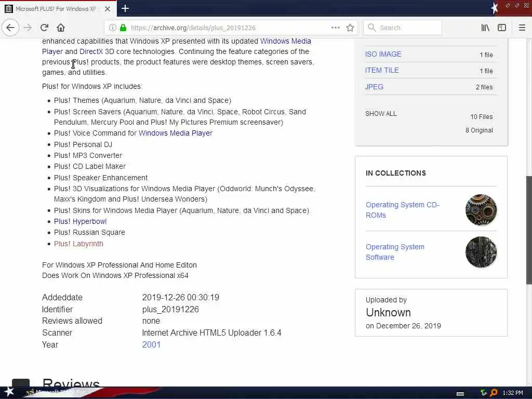Toggle the sidebar view icon
This screenshot has height=399, width=532.
501,28
